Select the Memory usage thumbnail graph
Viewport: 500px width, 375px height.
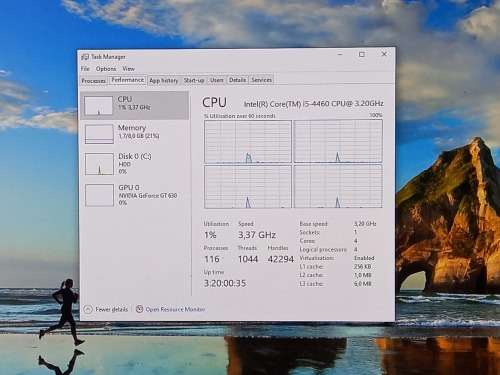click(x=99, y=134)
